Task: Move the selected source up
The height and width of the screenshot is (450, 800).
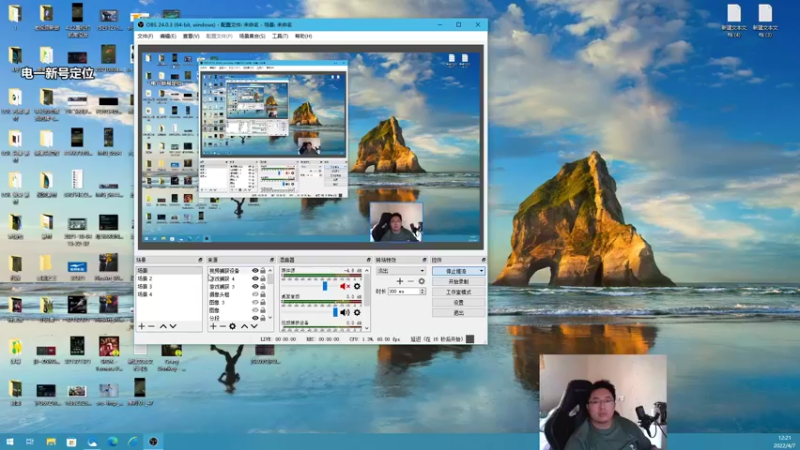Action: coord(244,326)
